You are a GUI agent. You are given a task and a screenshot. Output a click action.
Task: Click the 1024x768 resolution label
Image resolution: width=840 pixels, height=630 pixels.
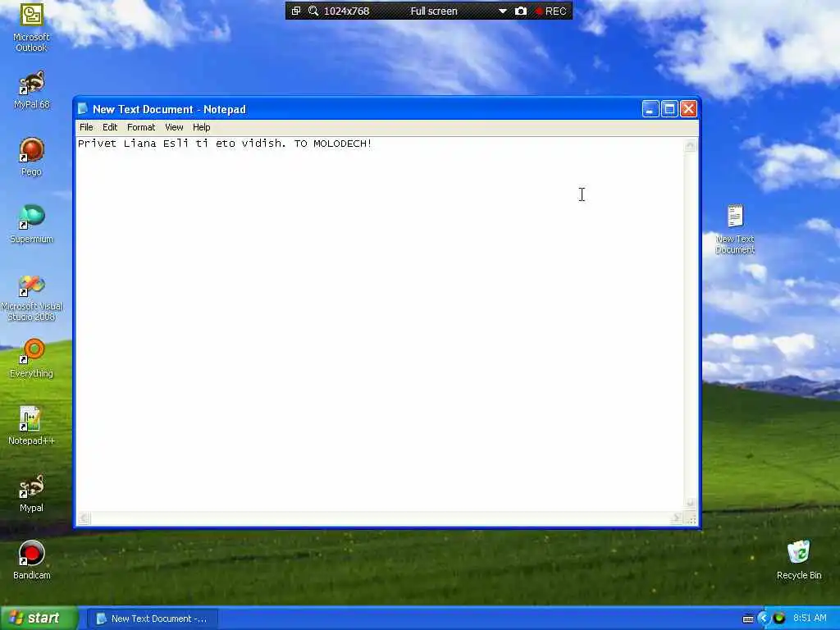click(347, 11)
